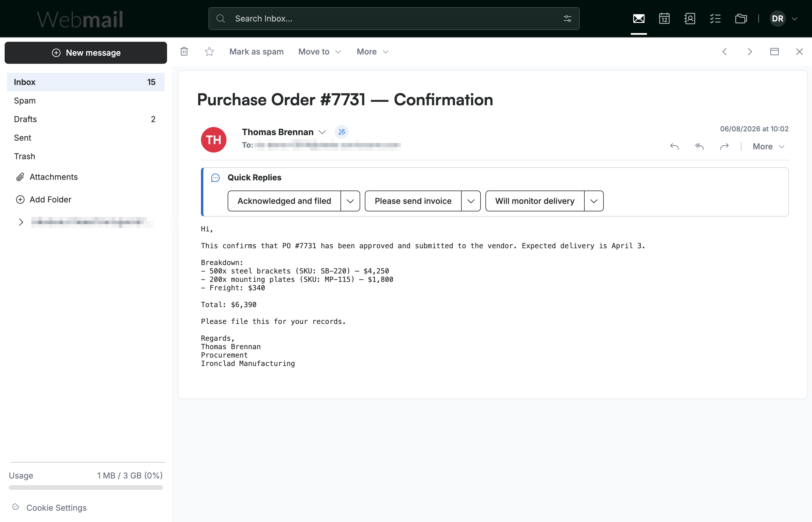Click the Webmail logo
This screenshot has height=522, width=812.
80,19
